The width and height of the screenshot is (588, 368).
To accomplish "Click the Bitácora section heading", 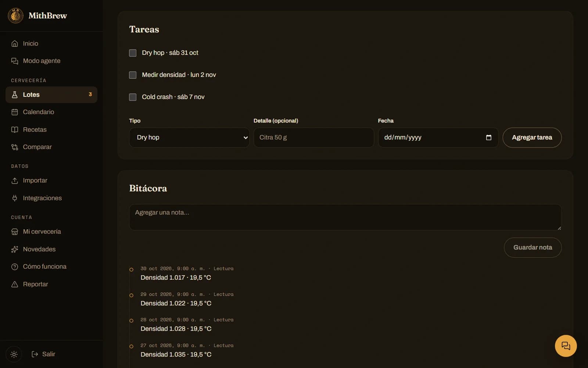I will (x=148, y=188).
